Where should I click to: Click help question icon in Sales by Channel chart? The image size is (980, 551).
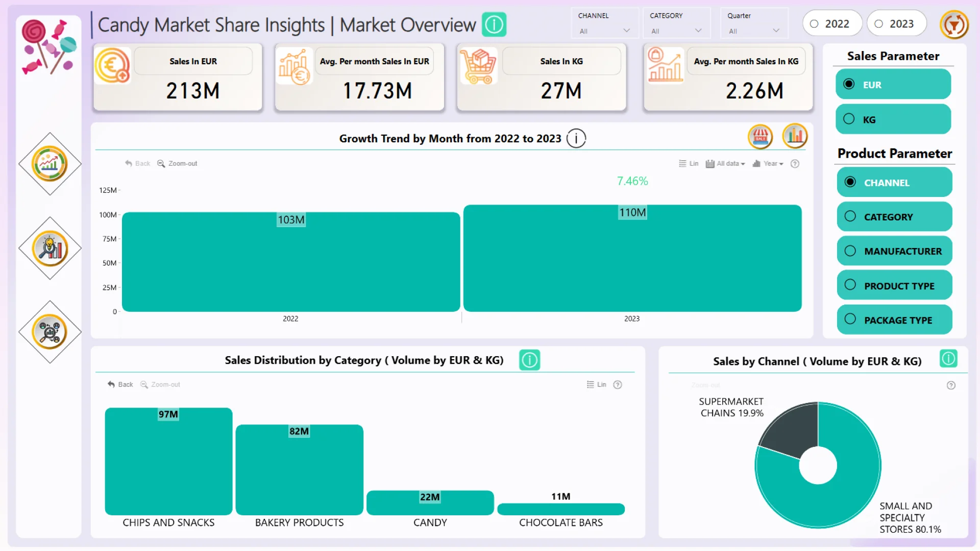951,386
